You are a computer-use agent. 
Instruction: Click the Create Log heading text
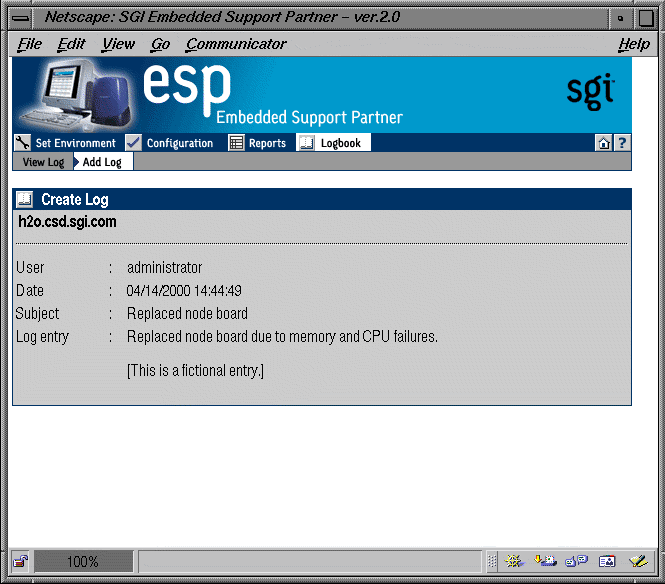(75, 200)
